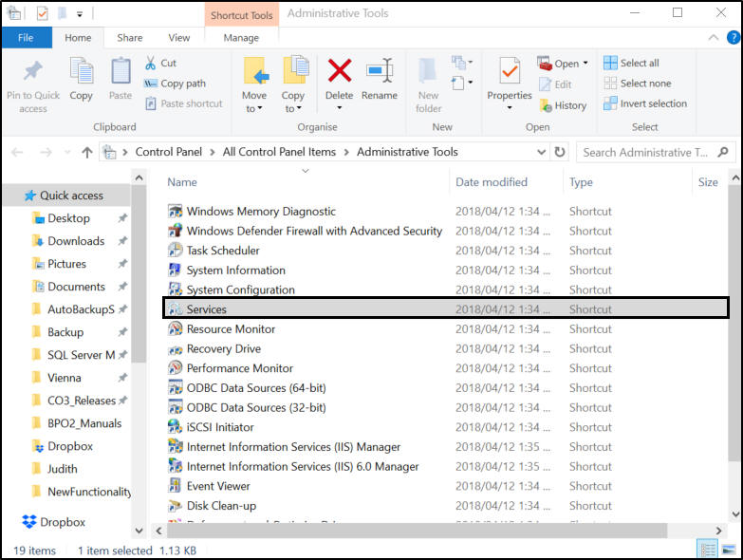The height and width of the screenshot is (560, 743).
Task: Cut the selected item
Action: tap(160, 63)
